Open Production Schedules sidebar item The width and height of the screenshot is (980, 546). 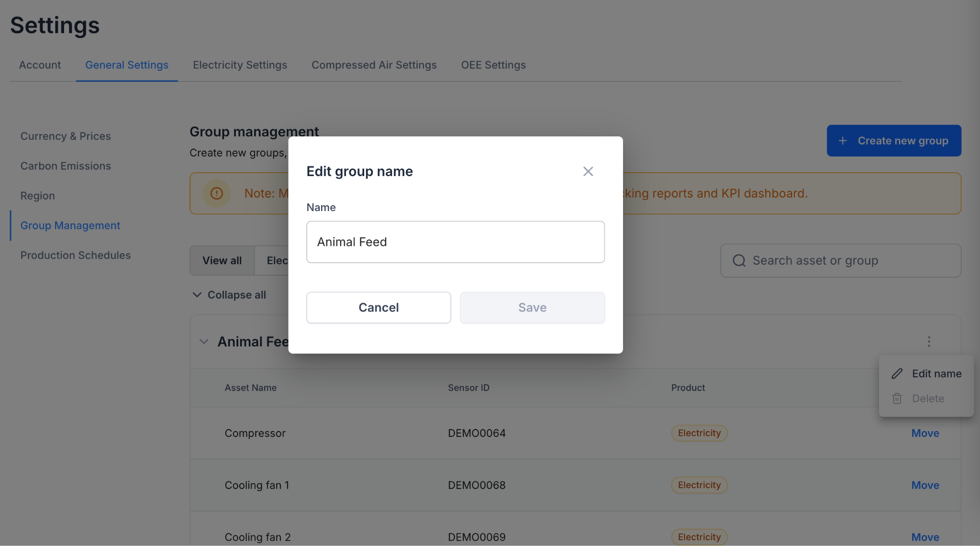[75, 256]
